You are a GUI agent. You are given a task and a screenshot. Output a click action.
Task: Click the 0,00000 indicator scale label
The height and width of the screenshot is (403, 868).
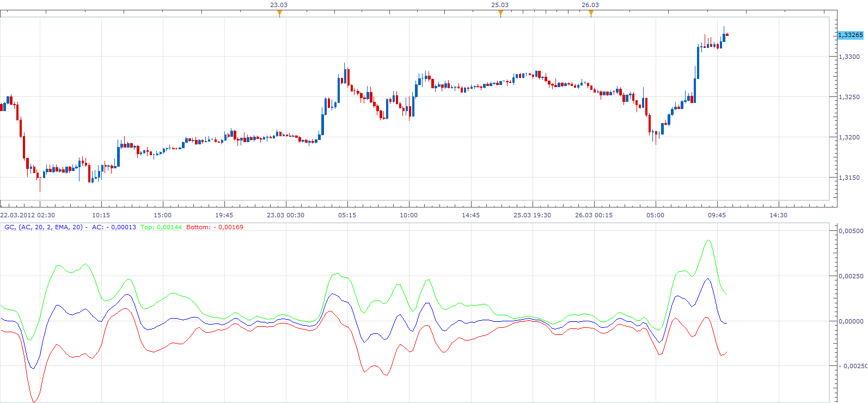(x=851, y=321)
